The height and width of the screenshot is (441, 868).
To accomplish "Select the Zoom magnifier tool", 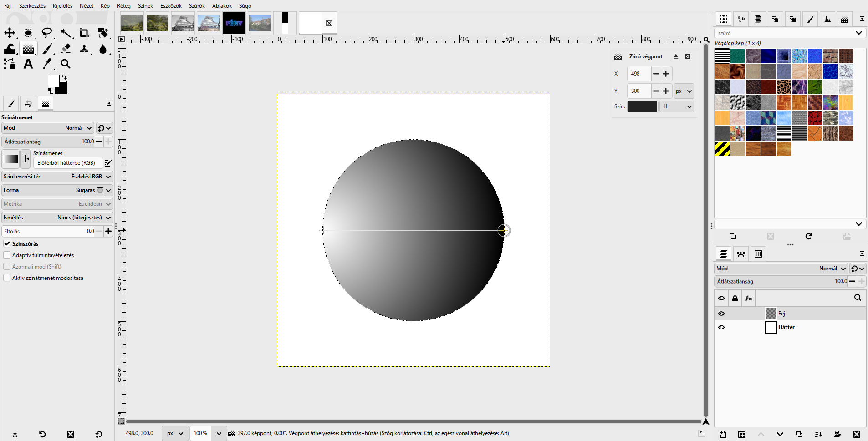I will [66, 64].
